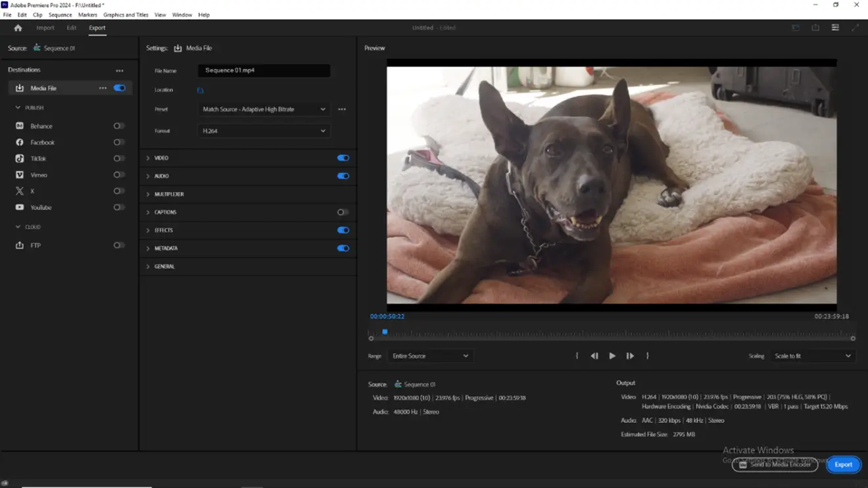The height and width of the screenshot is (488, 868).
Task: Click the File Name input field
Action: (264, 70)
